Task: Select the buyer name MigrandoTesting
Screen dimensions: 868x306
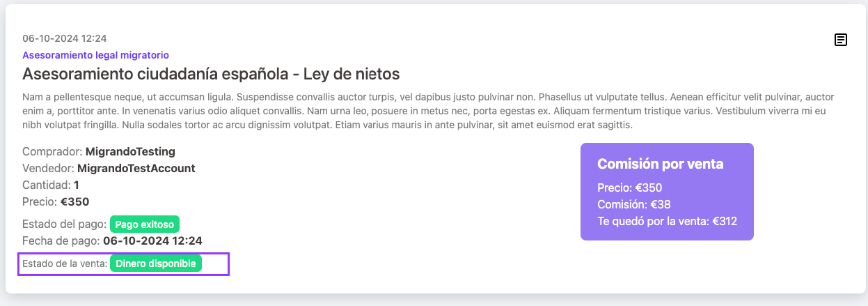Action: pos(130,151)
